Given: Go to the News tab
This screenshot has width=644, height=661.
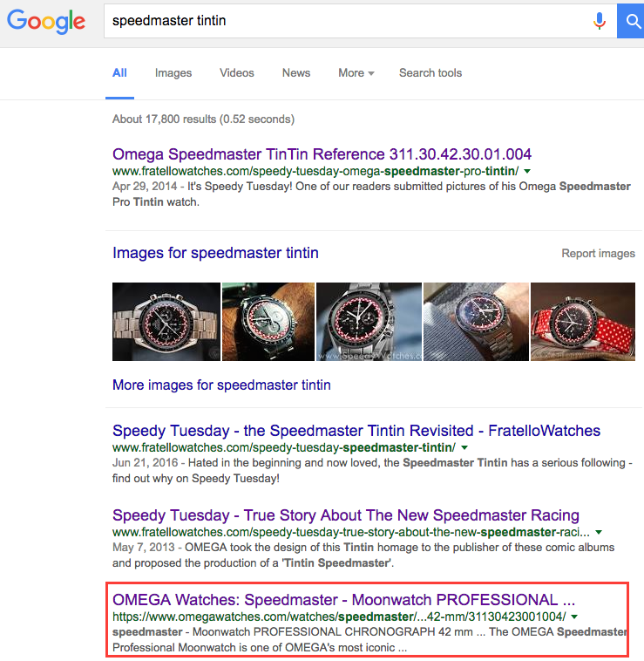Looking at the screenshot, I should tap(296, 73).
